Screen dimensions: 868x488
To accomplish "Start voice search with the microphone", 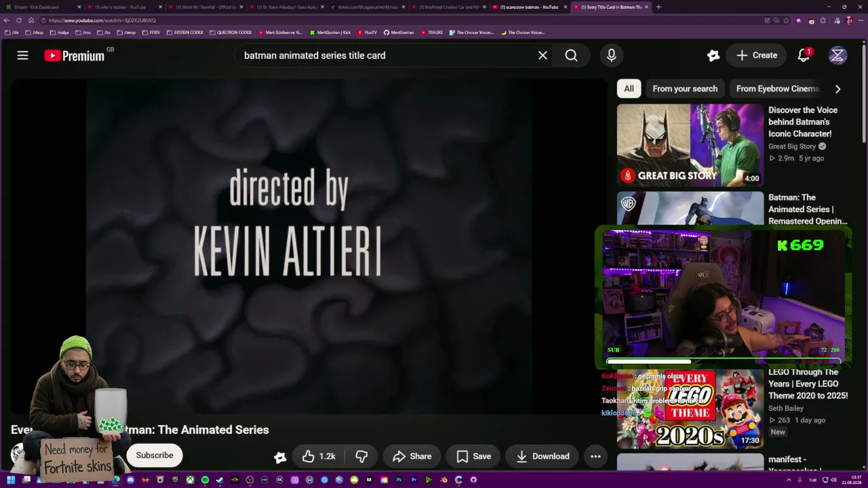I will click(612, 56).
